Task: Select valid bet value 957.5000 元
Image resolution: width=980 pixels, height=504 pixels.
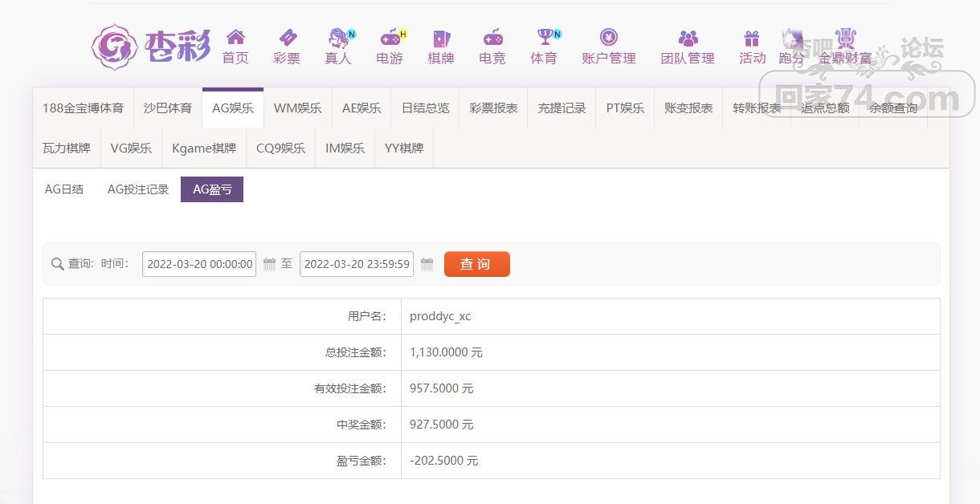Action: [x=442, y=388]
